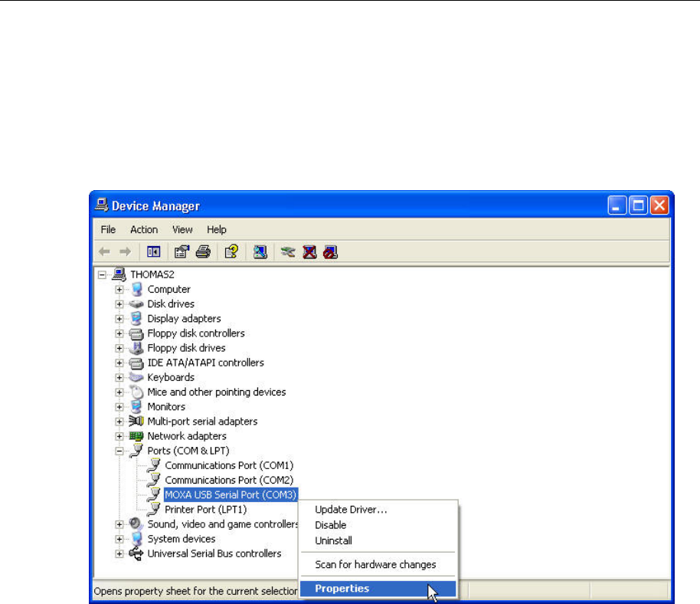Select the Floppy disk drives label
700x604 pixels.
187,348
